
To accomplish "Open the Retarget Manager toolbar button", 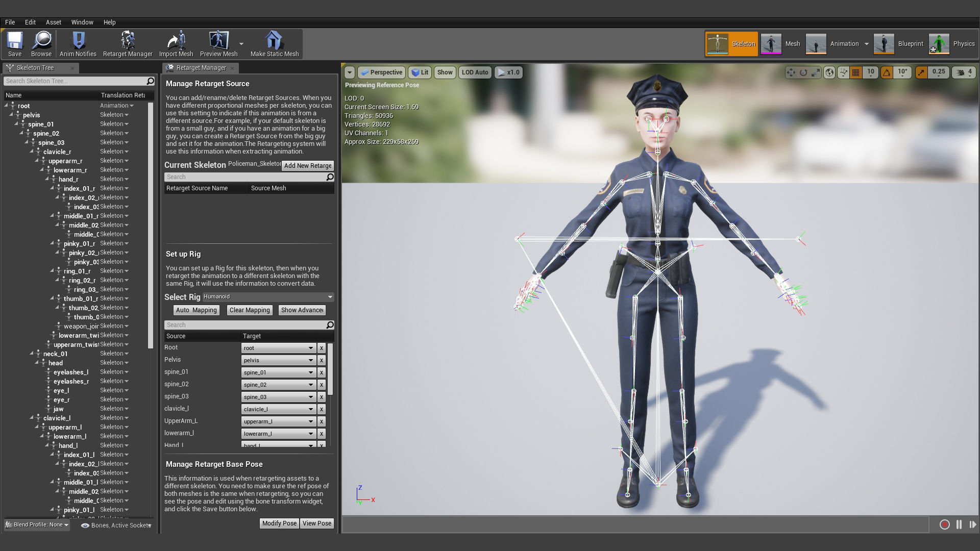I will (128, 44).
